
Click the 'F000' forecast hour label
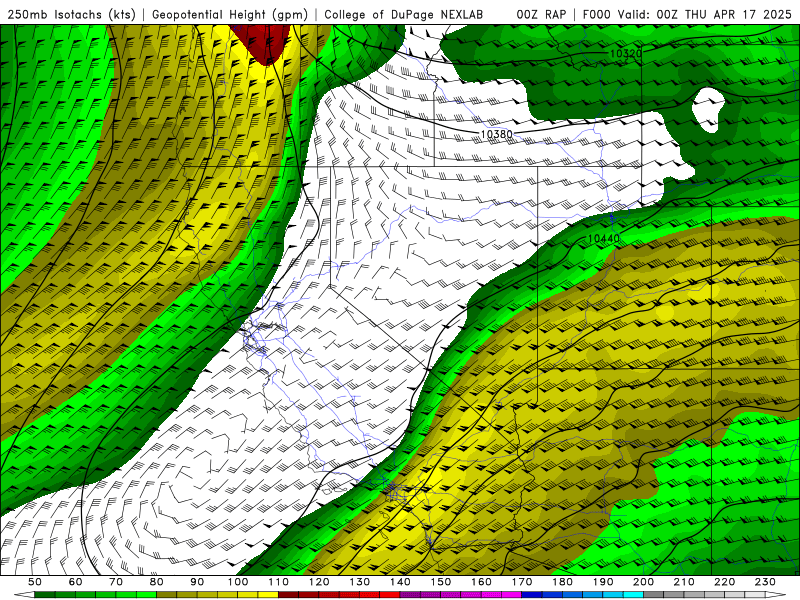tap(596, 15)
